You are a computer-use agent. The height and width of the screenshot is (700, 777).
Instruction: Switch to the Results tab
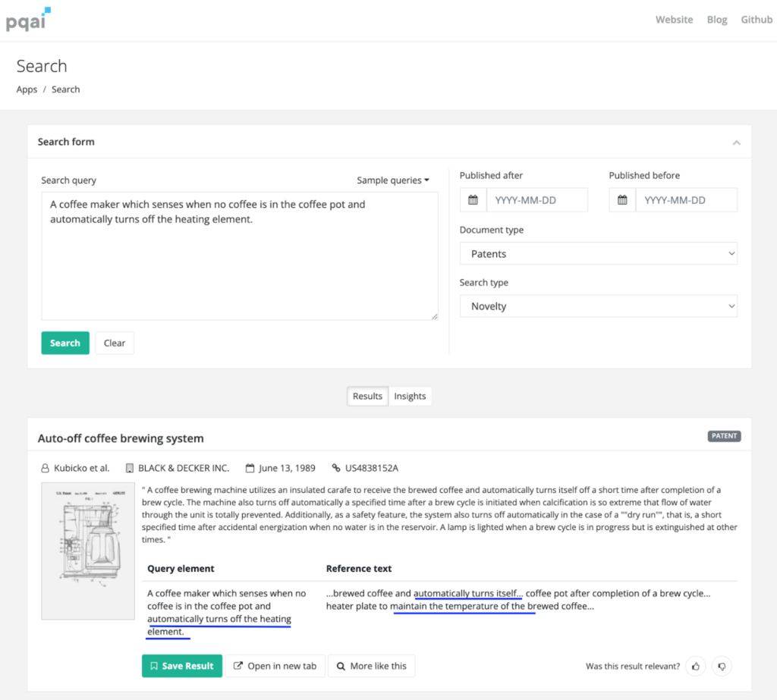(368, 397)
